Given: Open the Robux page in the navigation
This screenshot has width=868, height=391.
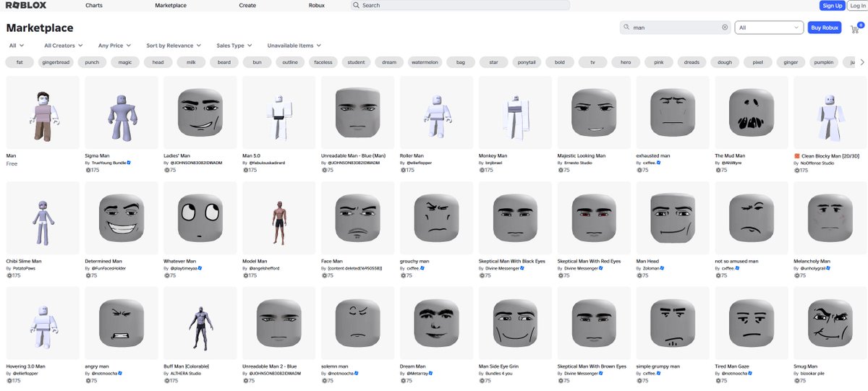Looking at the screenshot, I should click(x=317, y=5).
